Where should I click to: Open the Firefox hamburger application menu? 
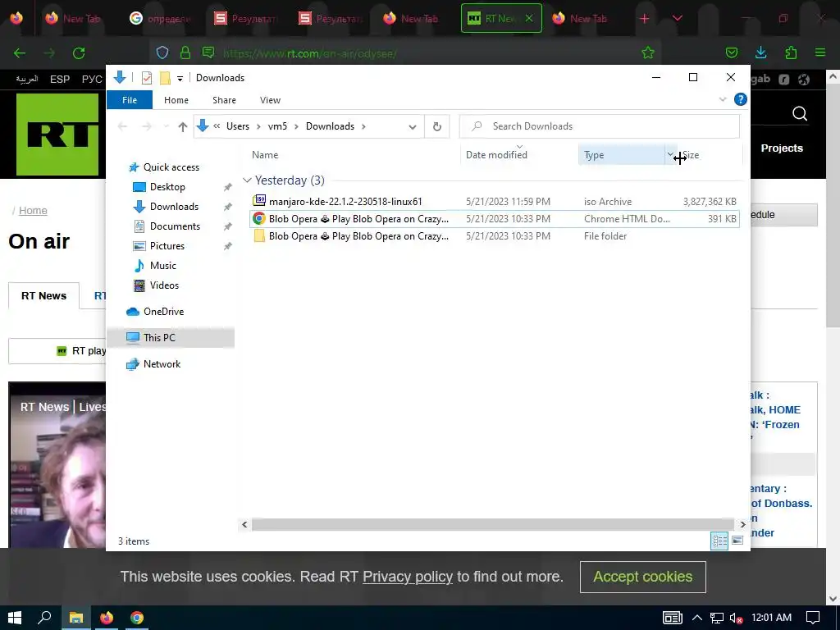tap(820, 52)
